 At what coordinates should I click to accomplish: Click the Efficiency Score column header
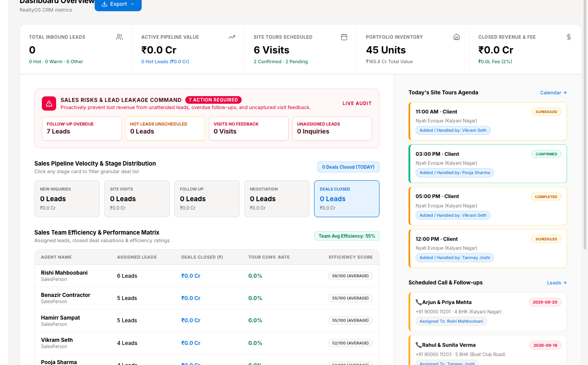(351, 257)
